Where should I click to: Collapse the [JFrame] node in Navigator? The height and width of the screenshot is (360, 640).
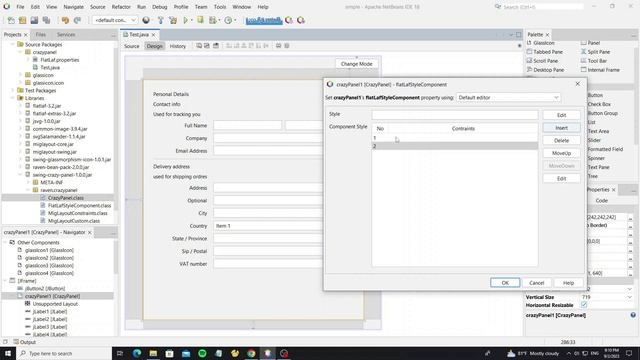click(x=5, y=281)
